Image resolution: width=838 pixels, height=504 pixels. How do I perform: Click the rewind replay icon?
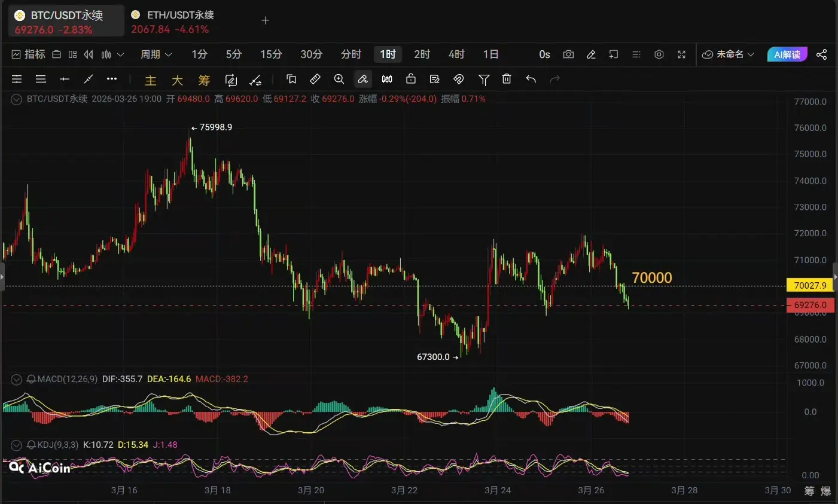point(89,54)
